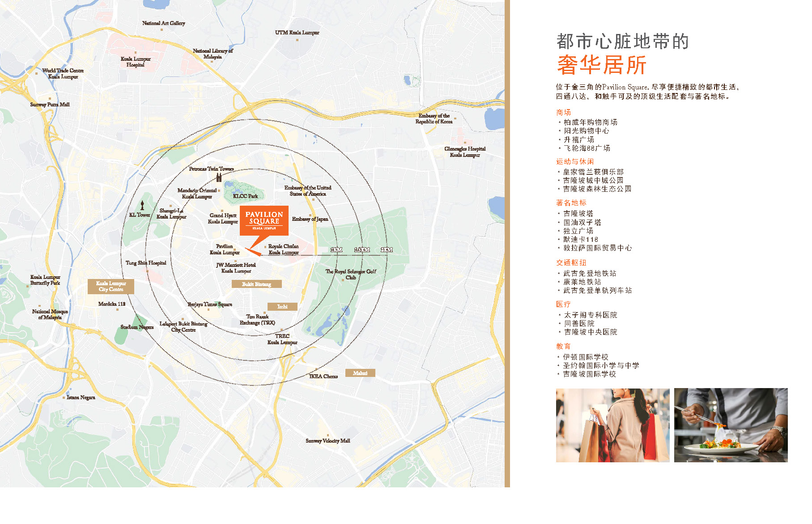Click the Shangri-La Kuala Lumpur label
This screenshot has width=812, height=524.
[x=171, y=214]
